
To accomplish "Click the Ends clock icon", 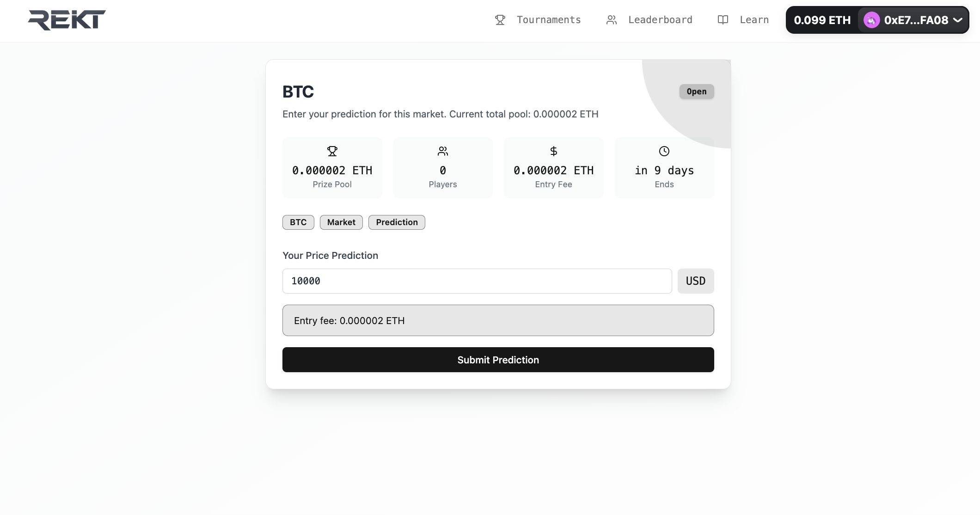I will click(664, 151).
